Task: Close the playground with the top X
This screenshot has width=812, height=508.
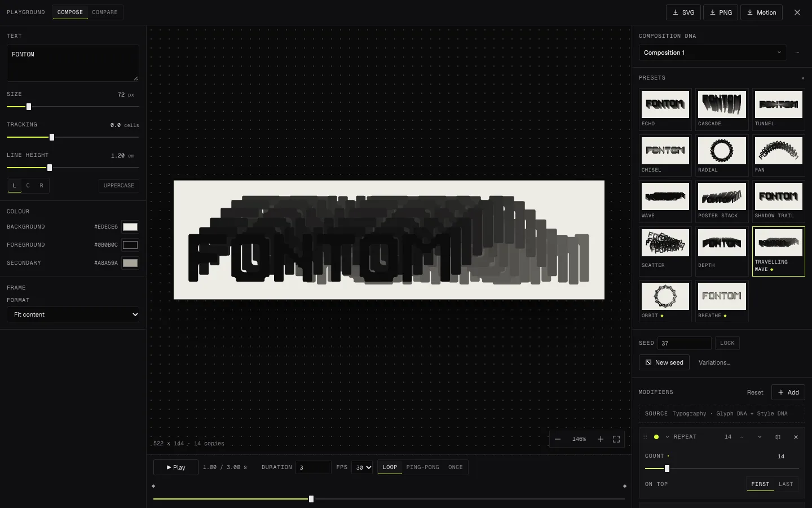Action: pyautogui.click(x=797, y=12)
